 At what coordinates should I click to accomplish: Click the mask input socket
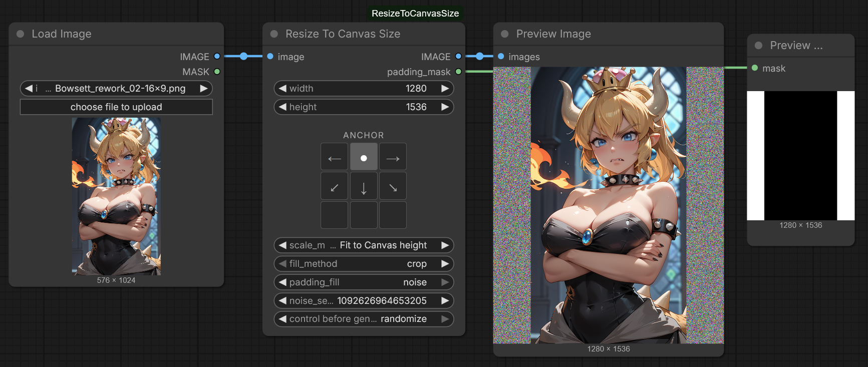pos(755,68)
